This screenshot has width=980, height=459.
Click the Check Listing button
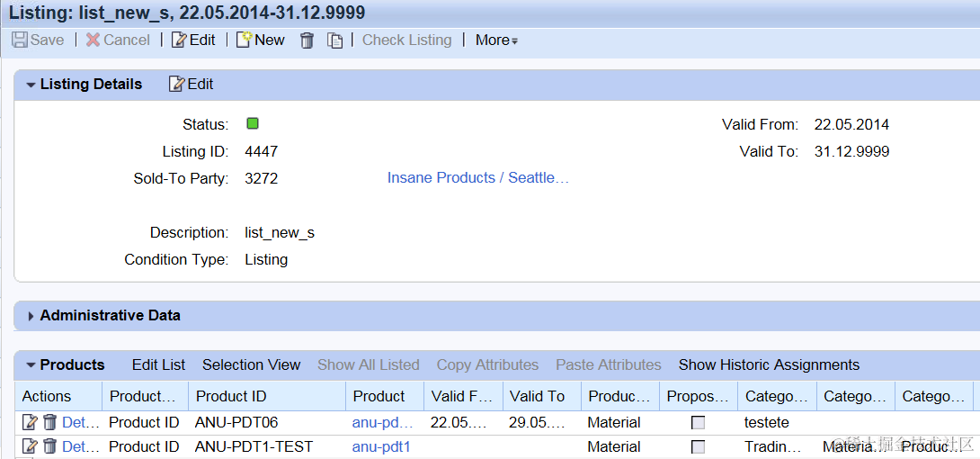point(407,40)
